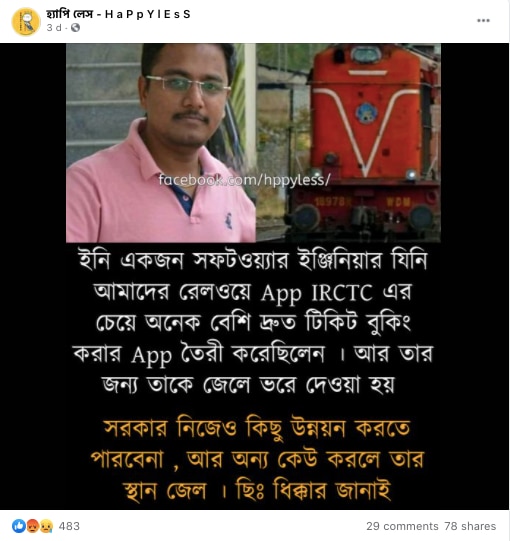Open the 78 shares list
This screenshot has height=541, width=510.
(470, 526)
